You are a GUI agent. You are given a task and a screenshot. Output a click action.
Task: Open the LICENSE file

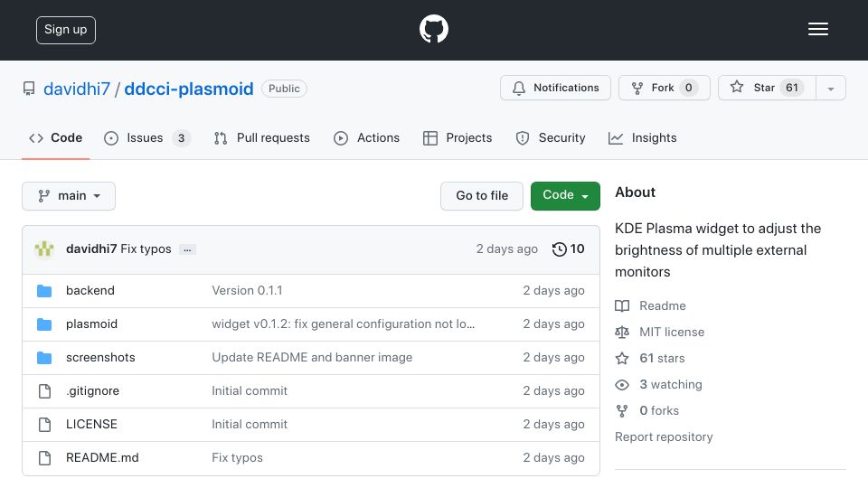click(92, 424)
